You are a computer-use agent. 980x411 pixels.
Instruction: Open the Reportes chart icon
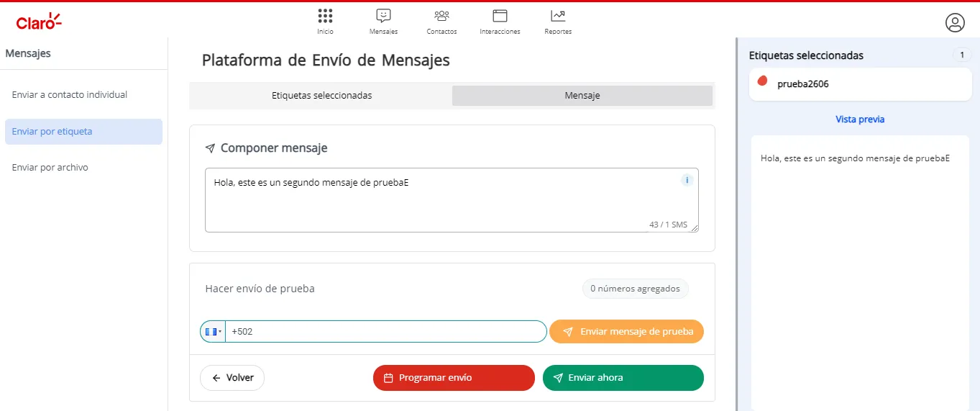pyautogui.click(x=558, y=16)
